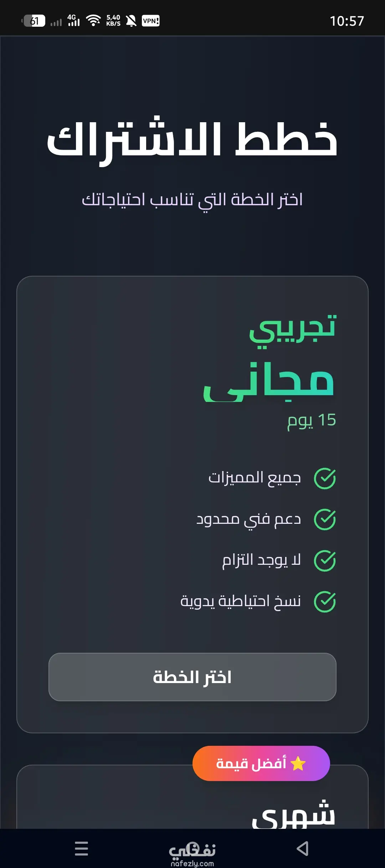Tap the checkmark beside لا يوجد التزام

324,561
